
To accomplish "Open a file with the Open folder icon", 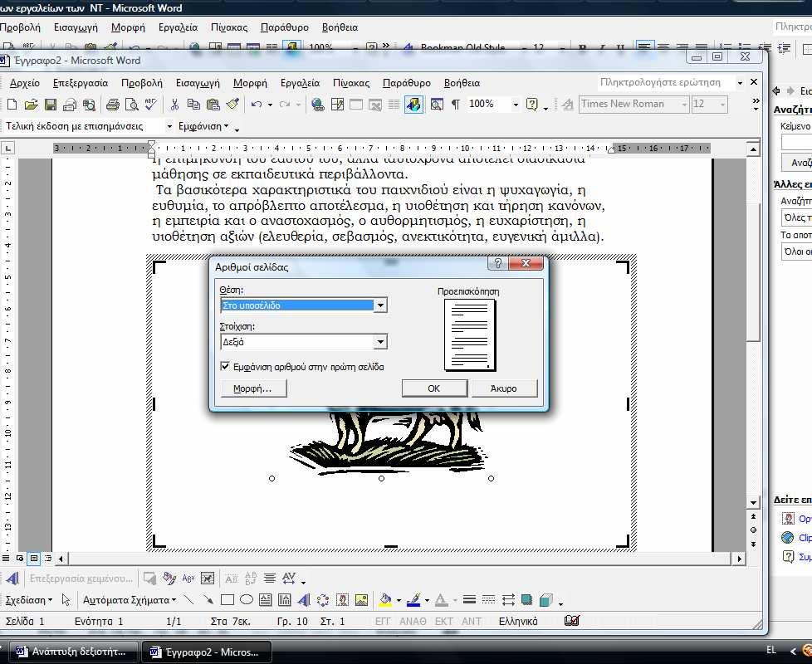I will pyautogui.click(x=31, y=105).
